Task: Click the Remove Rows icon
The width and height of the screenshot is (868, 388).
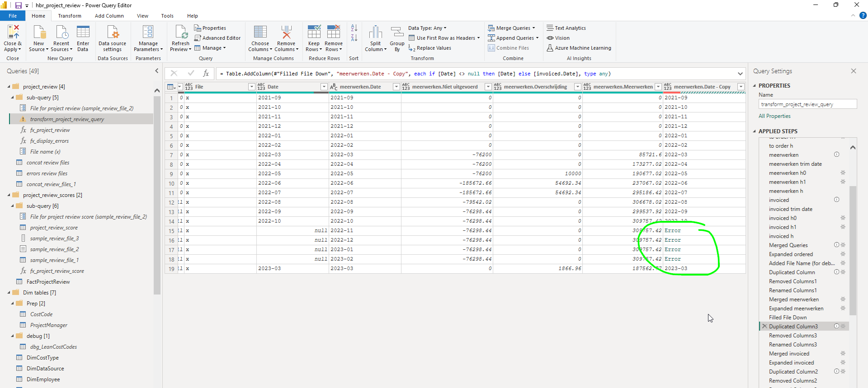Action: [x=334, y=32]
